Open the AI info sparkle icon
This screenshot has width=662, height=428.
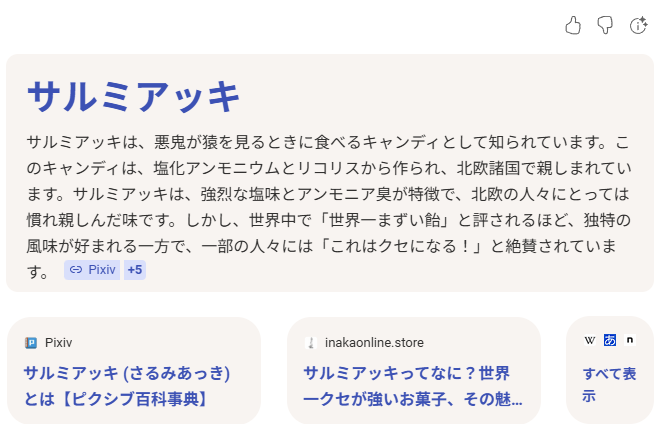pos(638,26)
